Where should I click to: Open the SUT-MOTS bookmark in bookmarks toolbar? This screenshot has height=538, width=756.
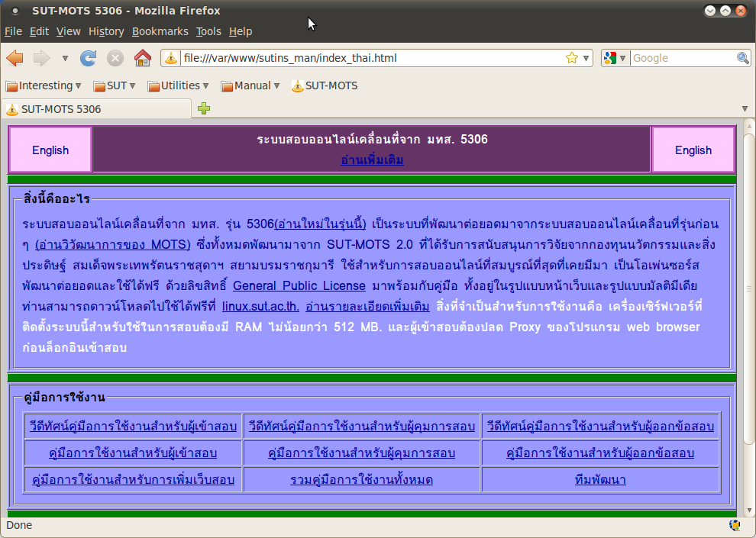325,85
